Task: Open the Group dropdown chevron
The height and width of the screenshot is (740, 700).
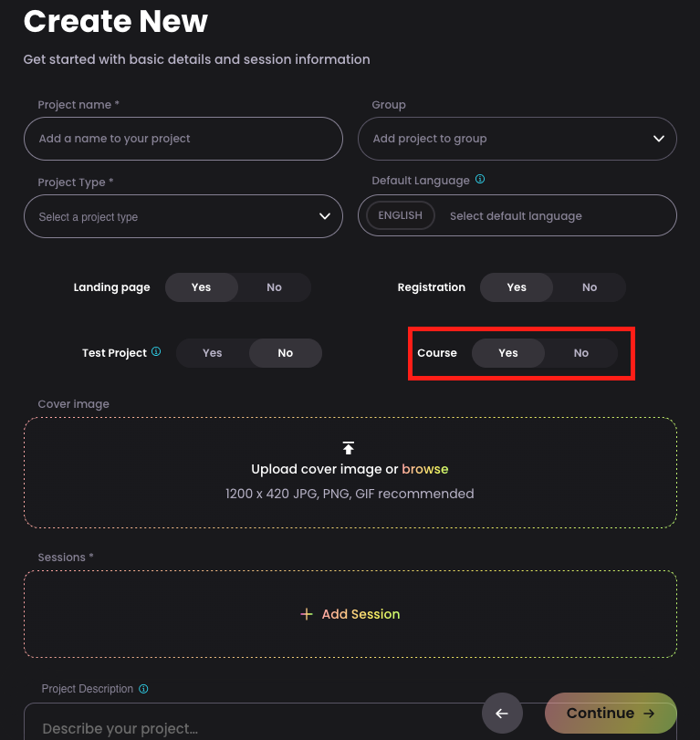Action: click(x=658, y=139)
